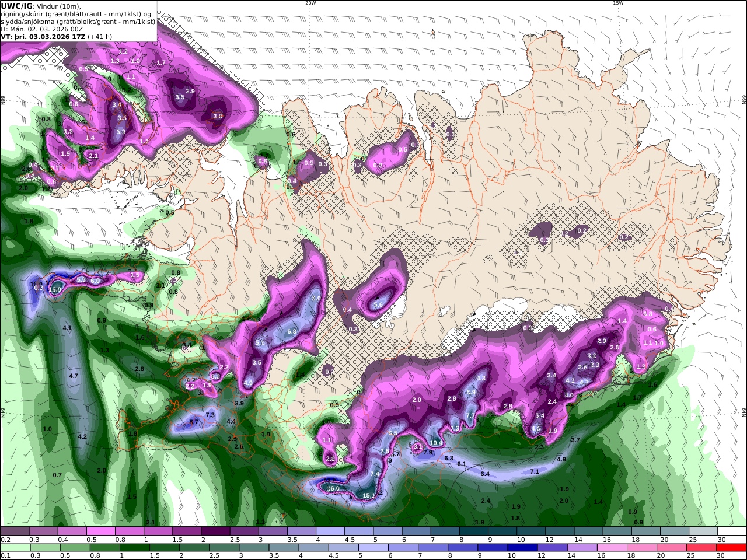This screenshot has width=747, height=560.
Task: Choose snow legend swatch between 1.5 and 2
Action: click(187, 531)
